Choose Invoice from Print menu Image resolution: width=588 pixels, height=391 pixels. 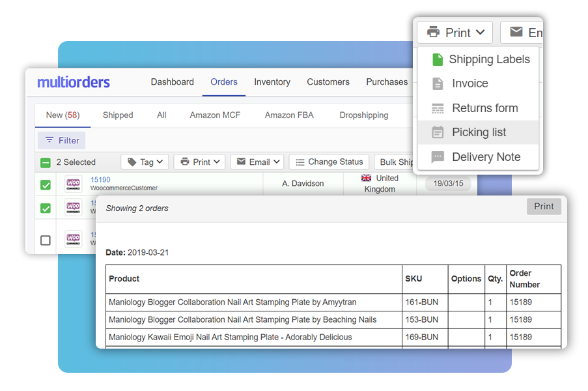point(478,83)
